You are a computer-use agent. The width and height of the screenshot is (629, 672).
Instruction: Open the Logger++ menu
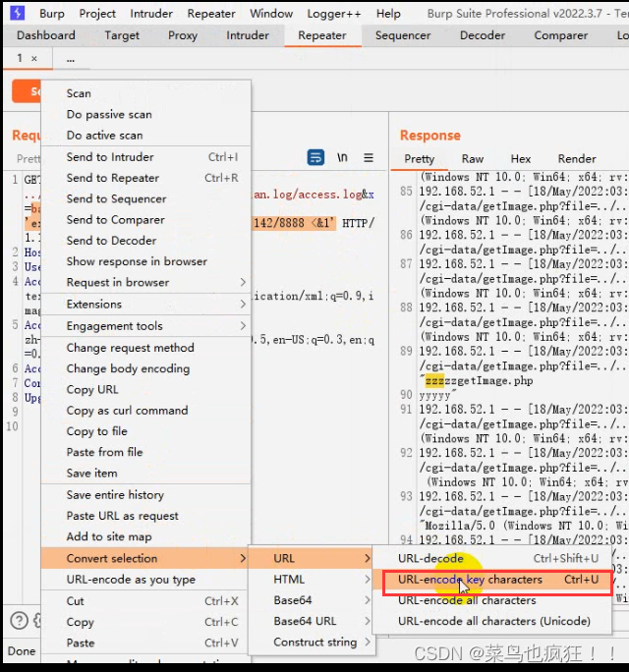point(334,14)
